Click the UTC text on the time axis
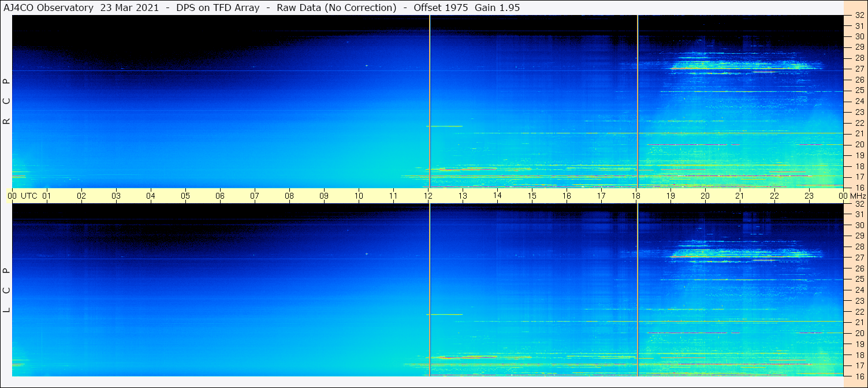Viewport: 868px width, 388px height. click(29, 196)
